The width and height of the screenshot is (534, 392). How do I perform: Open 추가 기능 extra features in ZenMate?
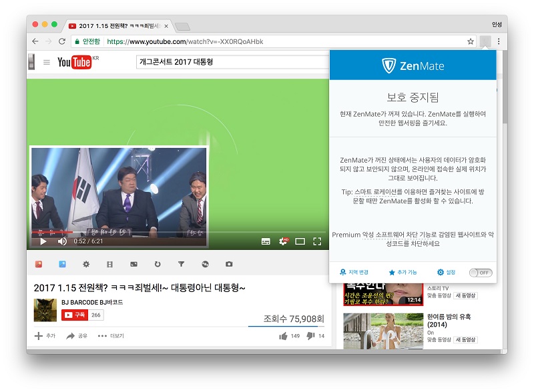tap(403, 272)
